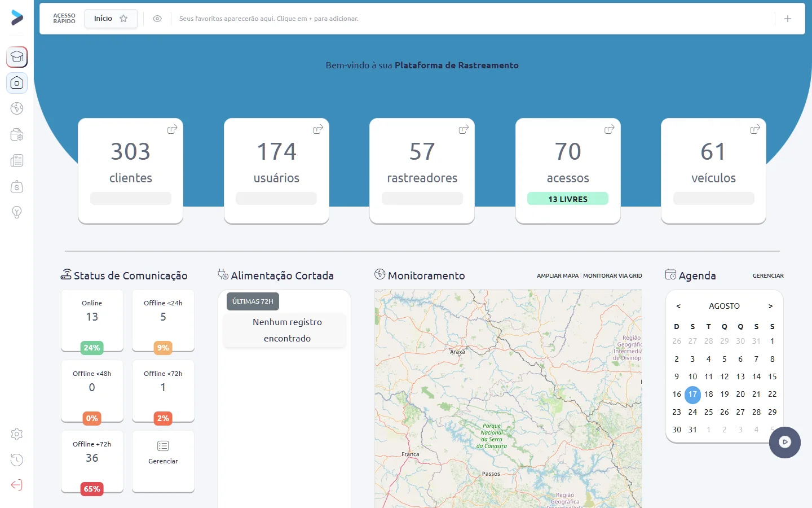
Task: Click the 13 LIVRES badge
Action: pos(568,199)
